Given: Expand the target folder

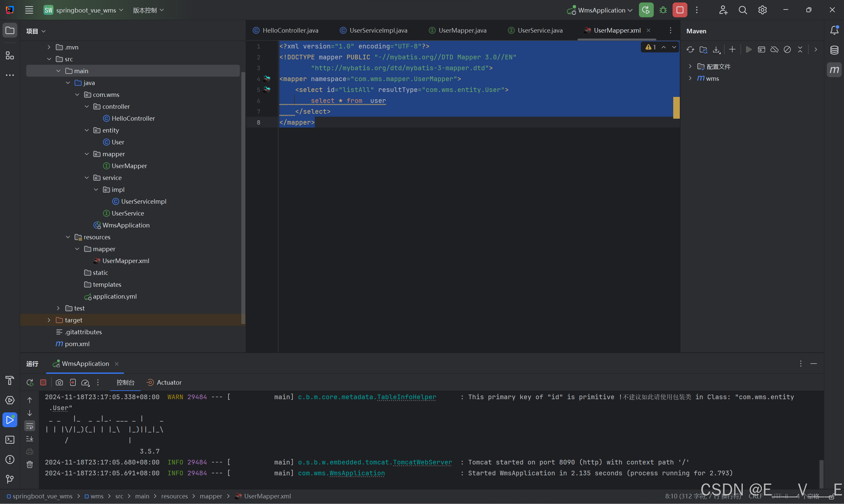Looking at the screenshot, I should tap(49, 320).
